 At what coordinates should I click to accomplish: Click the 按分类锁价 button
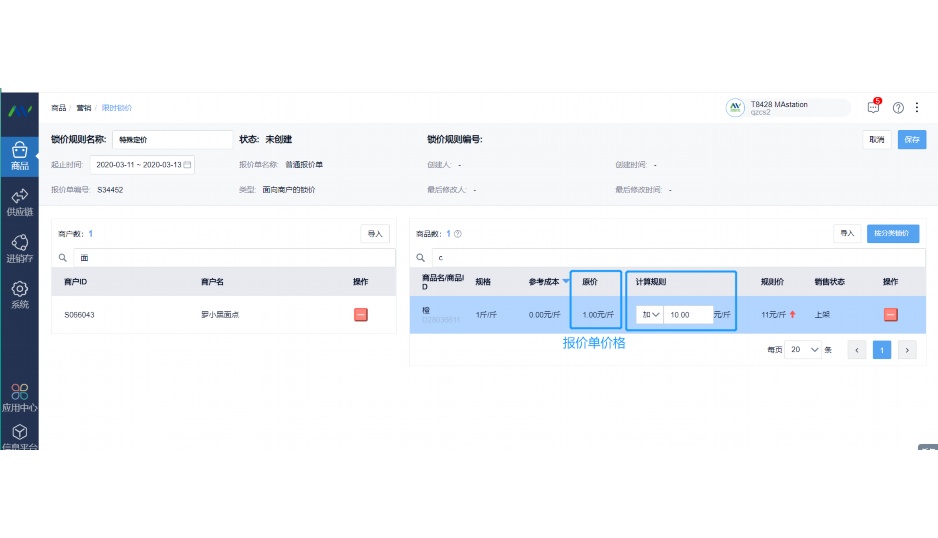pyautogui.click(x=893, y=233)
